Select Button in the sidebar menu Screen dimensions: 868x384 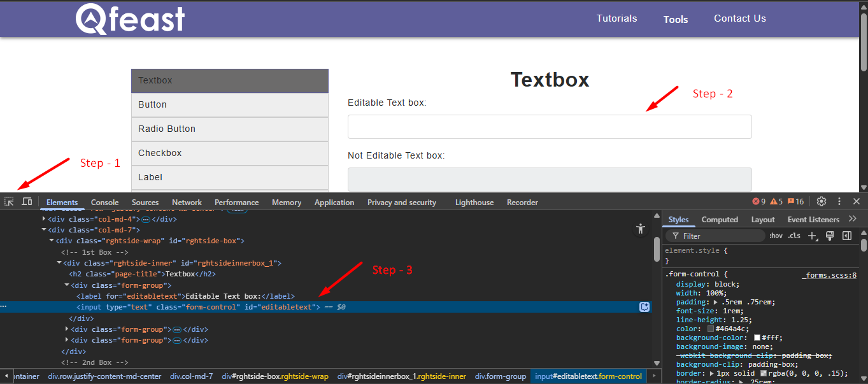230,105
